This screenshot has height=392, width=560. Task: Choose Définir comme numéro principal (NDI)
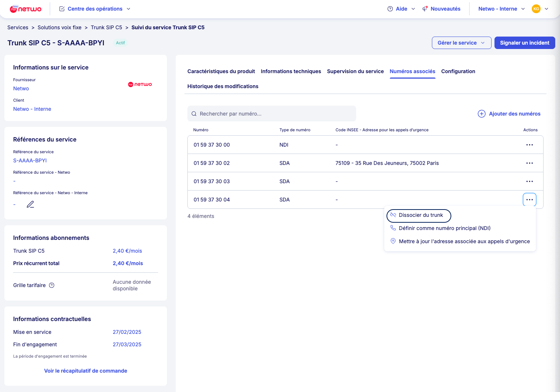(x=444, y=228)
